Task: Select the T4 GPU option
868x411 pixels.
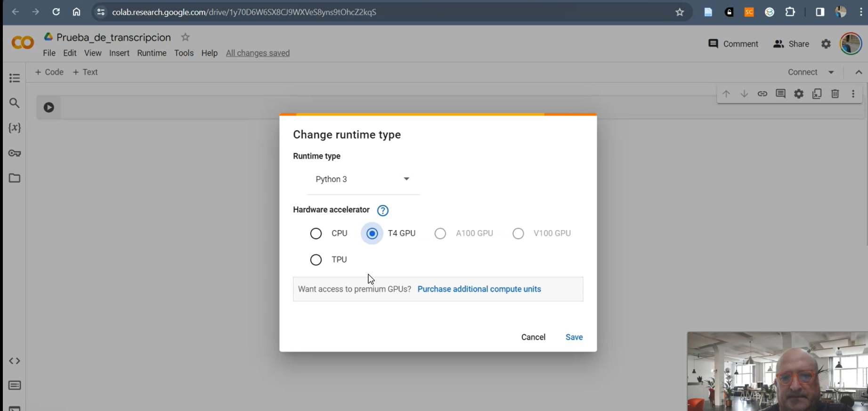Action: 372,233
